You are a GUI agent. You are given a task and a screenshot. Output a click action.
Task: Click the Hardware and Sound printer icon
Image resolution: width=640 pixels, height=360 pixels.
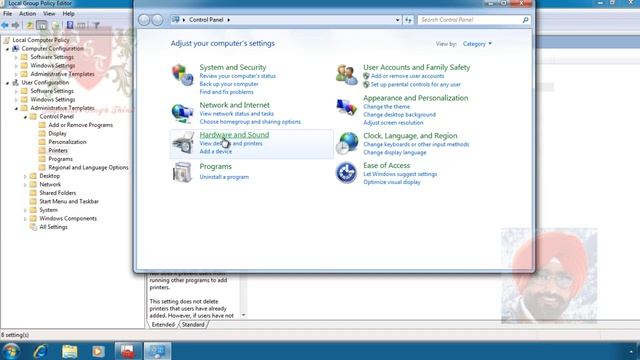pos(182,143)
